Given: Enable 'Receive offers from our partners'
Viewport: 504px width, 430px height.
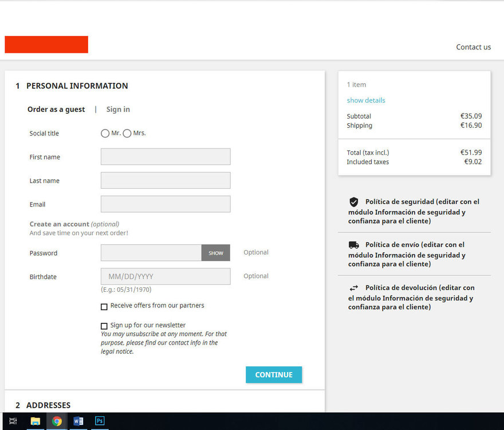Looking at the screenshot, I should tap(104, 307).
